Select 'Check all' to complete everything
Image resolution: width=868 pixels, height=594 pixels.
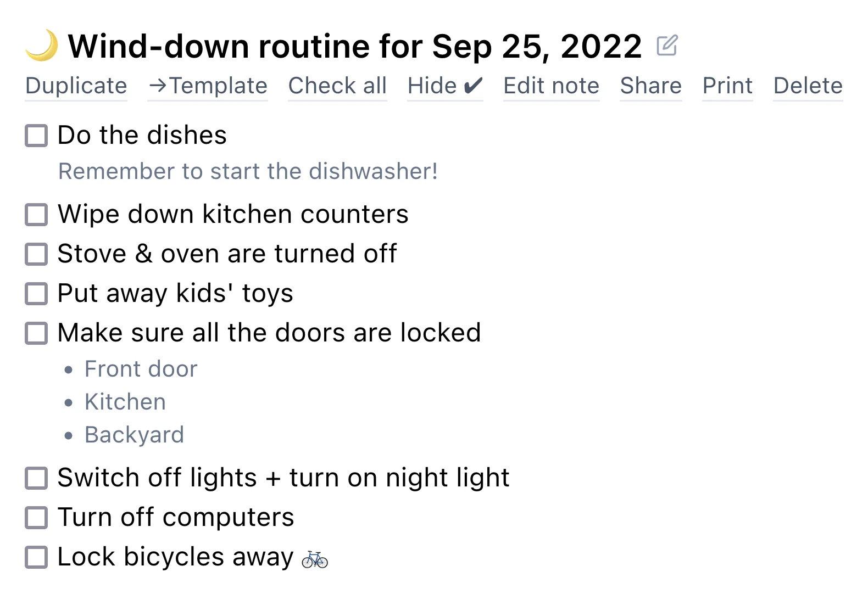337,86
